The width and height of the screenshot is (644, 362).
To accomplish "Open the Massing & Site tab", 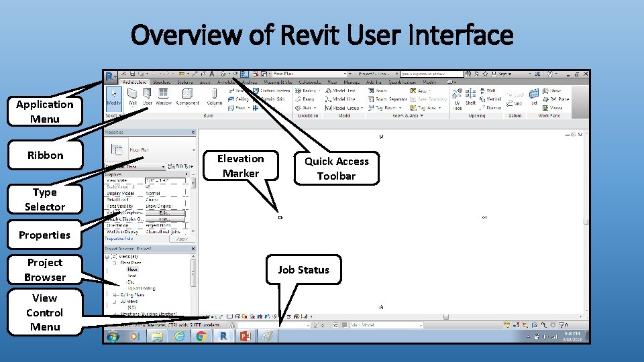I will pos(278,82).
